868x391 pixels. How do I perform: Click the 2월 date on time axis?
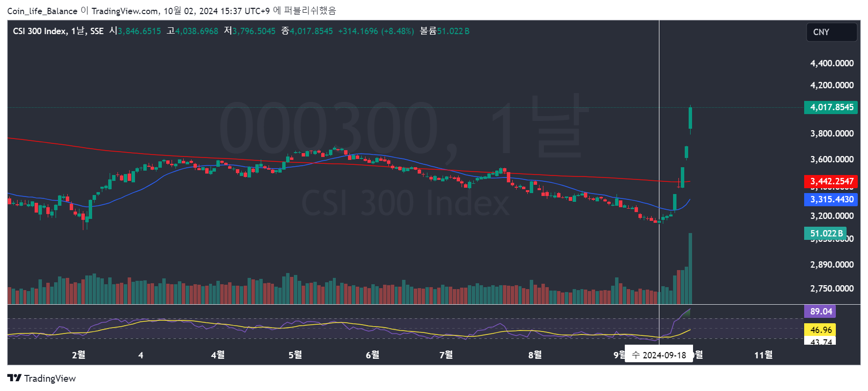point(78,355)
